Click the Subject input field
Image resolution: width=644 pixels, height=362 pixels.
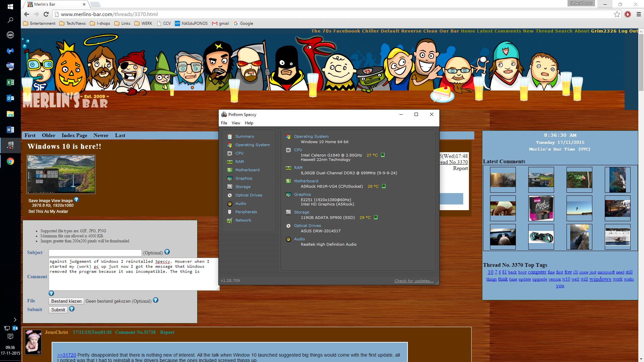click(95, 253)
